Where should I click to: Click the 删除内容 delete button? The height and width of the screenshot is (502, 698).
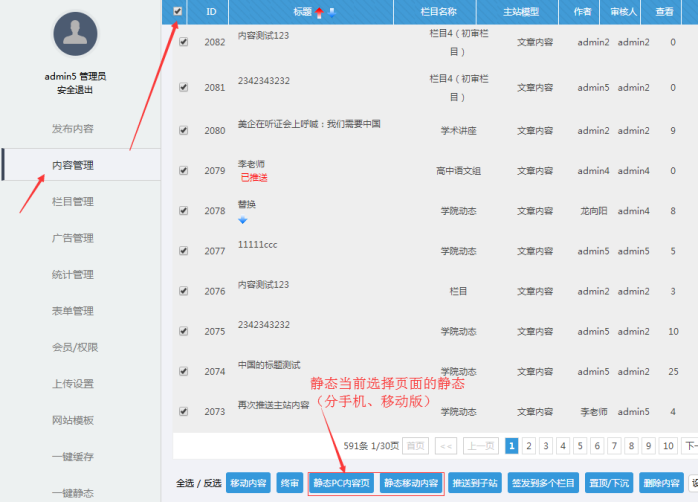tap(661, 483)
